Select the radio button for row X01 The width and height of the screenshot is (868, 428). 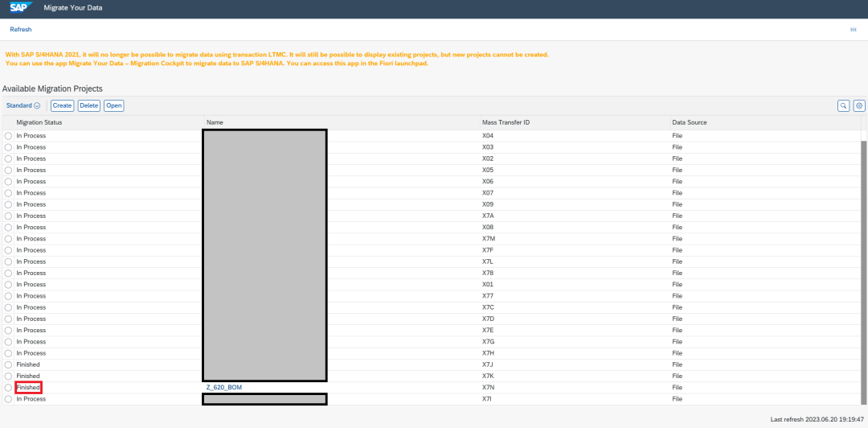click(8, 285)
